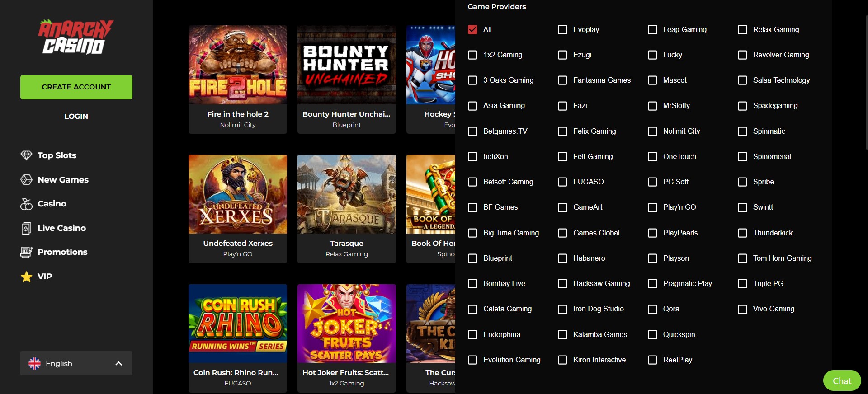Select the Blueprint provider checkbox
This screenshot has width=868, height=394.
pos(473,258)
